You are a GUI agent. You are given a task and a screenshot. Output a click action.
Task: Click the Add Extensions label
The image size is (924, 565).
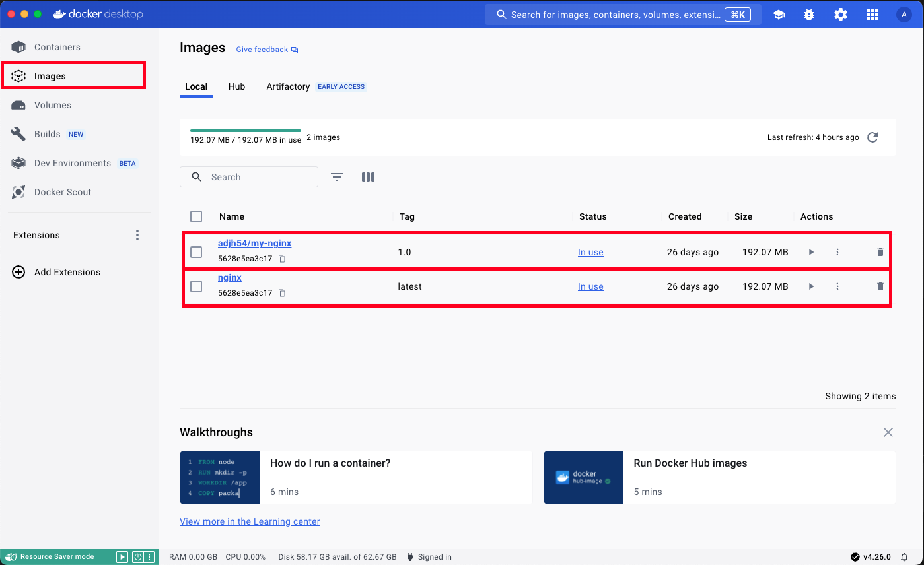tap(67, 272)
